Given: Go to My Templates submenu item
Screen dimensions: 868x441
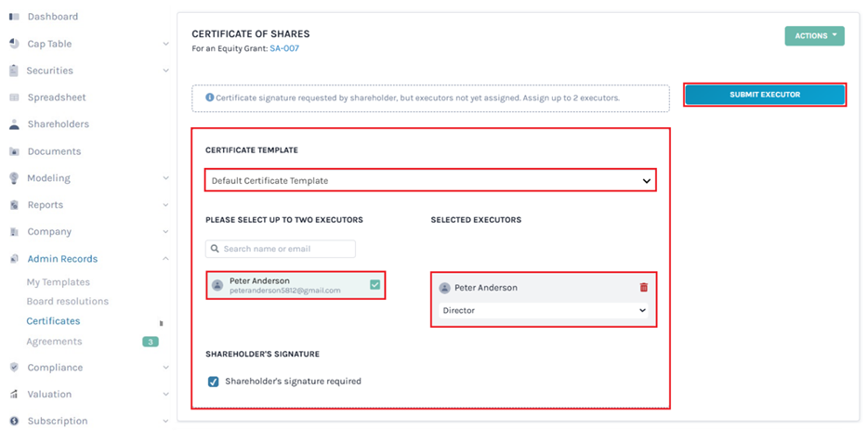Looking at the screenshot, I should point(58,282).
